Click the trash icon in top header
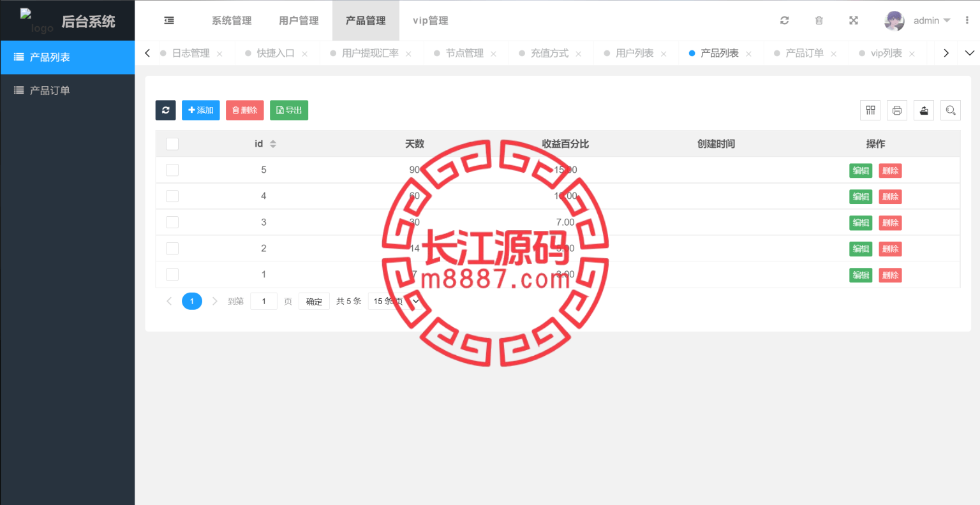Viewport: 980px width, 505px height. click(819, 20)
